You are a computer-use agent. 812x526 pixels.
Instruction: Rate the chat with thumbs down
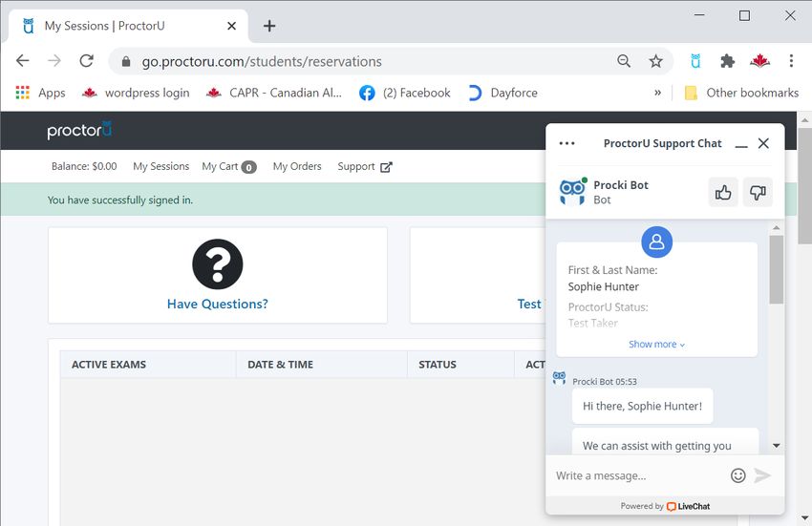point(758,192)
